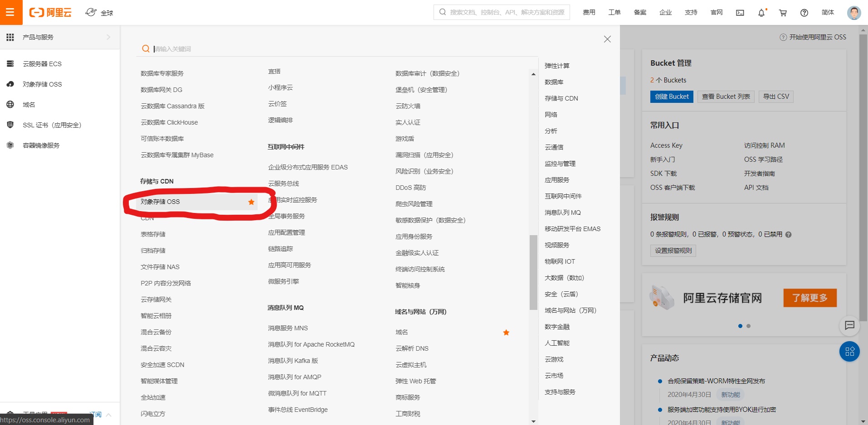Screen dimensions: 868x425
Task: Click help icon beside 开始使用阿里云 OSS
Action: coord(783,37)
